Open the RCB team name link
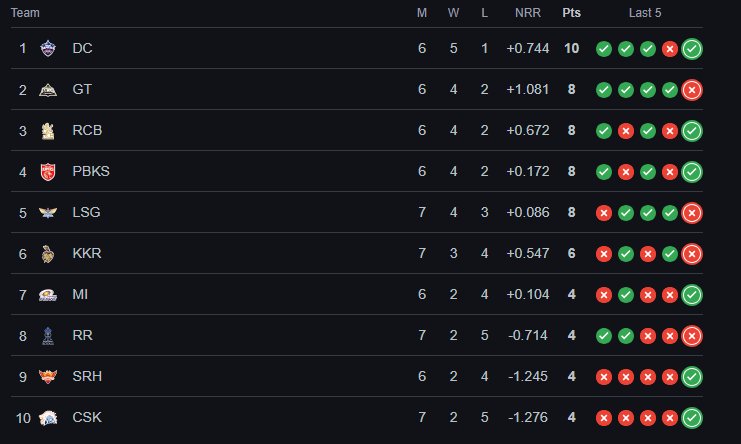This screenshot has width=741, height=444. (87, 130)
